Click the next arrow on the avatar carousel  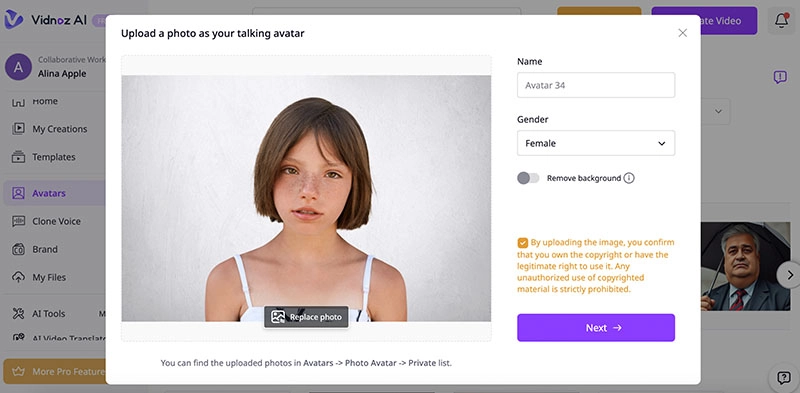(x=790, y=275)
